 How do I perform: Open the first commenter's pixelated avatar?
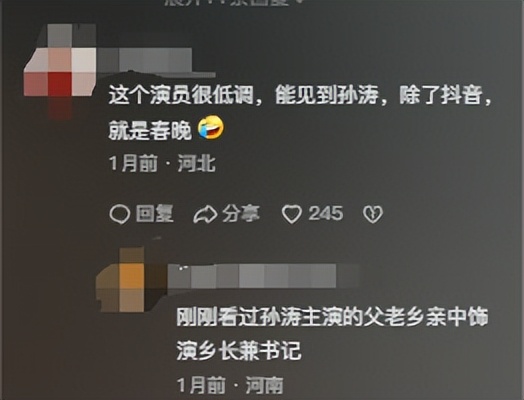point(60,67)
